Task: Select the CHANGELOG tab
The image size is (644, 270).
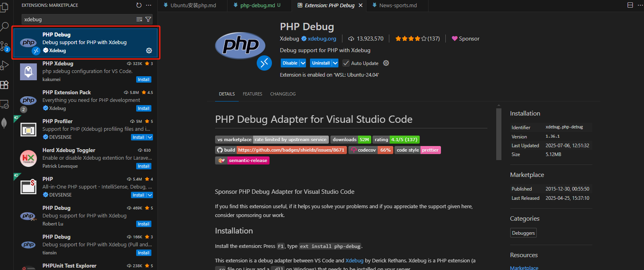Action: pyautogui.click(x=283, y=94)
